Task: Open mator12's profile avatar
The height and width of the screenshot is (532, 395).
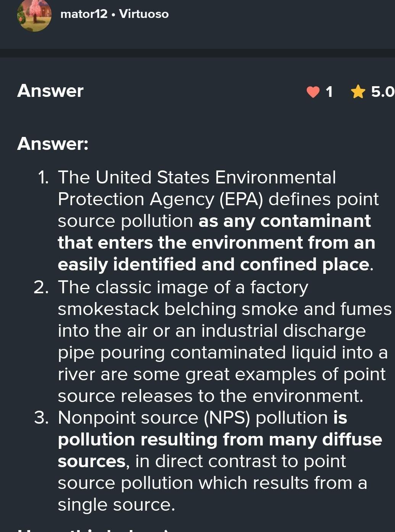Action: click(34, 14)
